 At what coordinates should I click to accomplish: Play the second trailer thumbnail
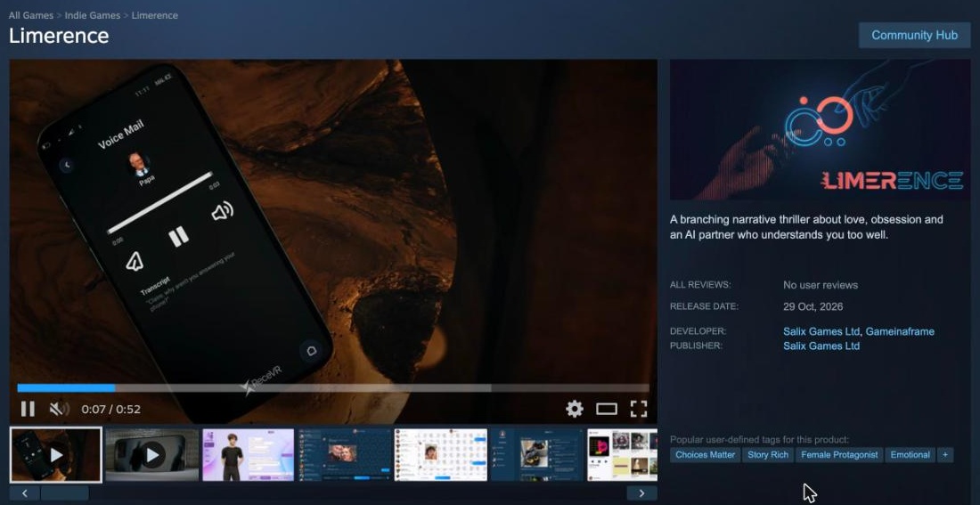point(151,454)
